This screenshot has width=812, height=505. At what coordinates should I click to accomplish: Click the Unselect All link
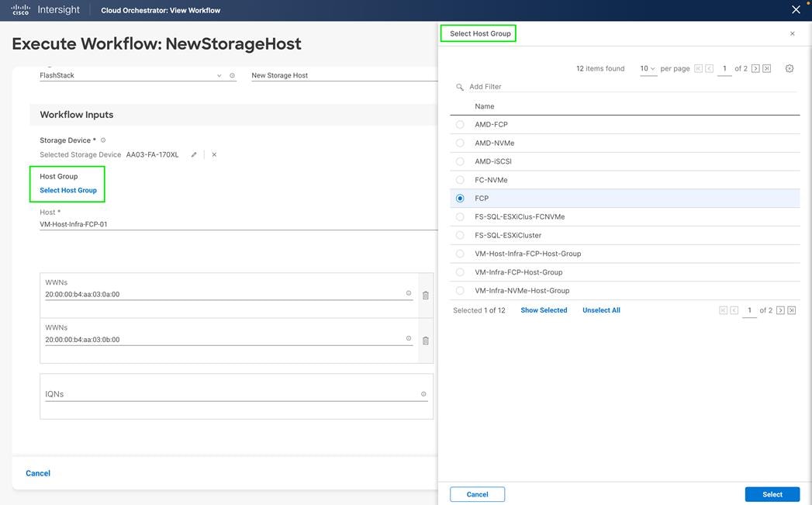601,310
